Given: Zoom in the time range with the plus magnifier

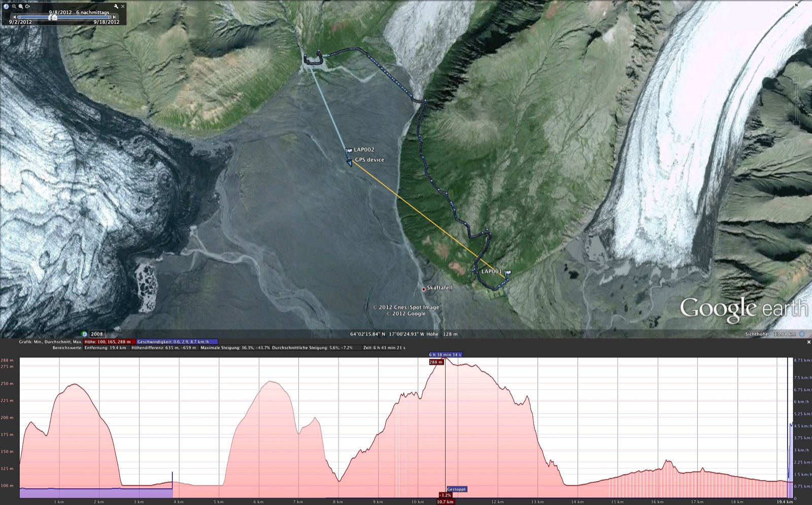Looking at the screenshot, I should point(21,7).
